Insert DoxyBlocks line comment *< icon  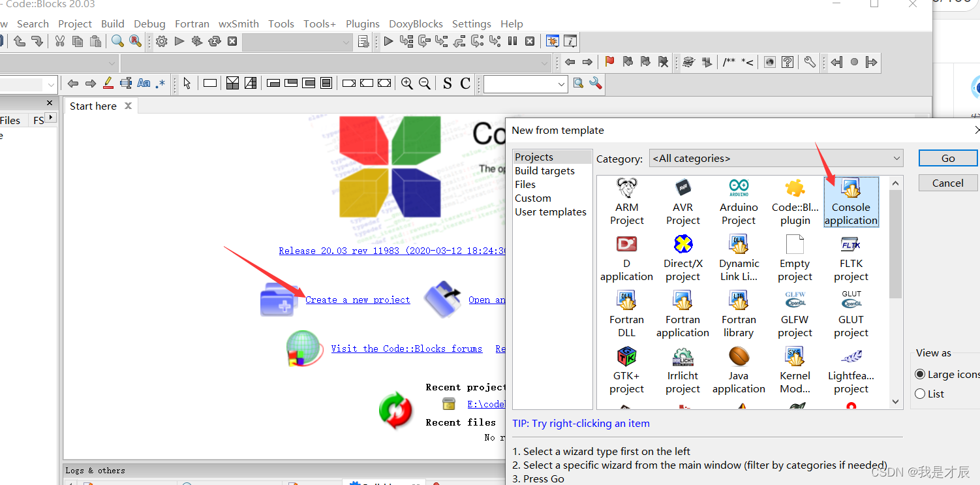click(747, 62)
